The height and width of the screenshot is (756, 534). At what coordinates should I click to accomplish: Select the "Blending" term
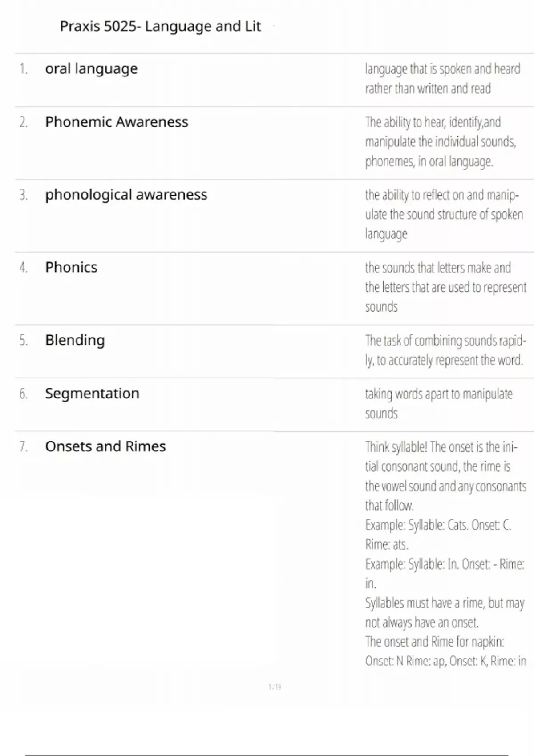click(x=75, y=340)
